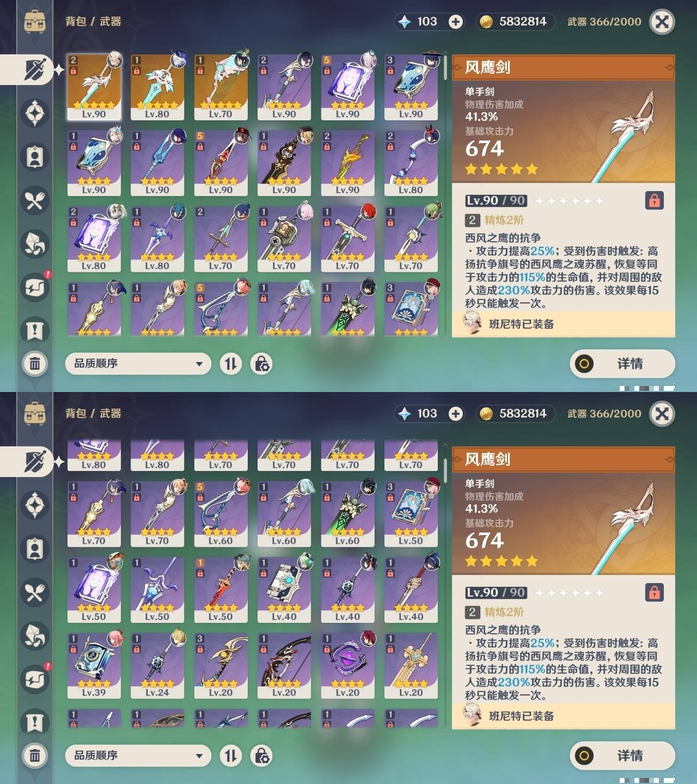Open quest items exclamation tab in lower sidebar
The width and height of the screenshot is (697, 784).
pos(35,723)
